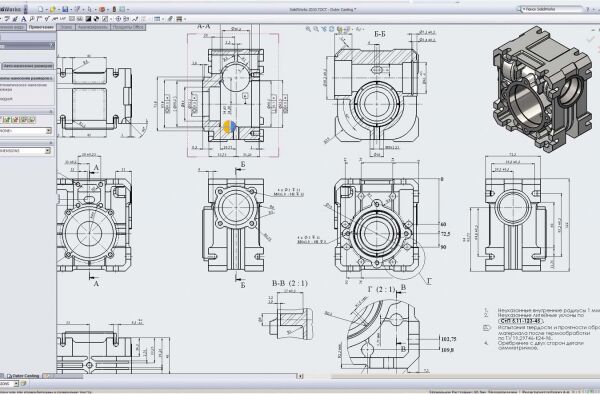The width and height of the screenshot is (600, 394).
Task: Click the traffic light rebuild icon
Action: click(114, 9)
